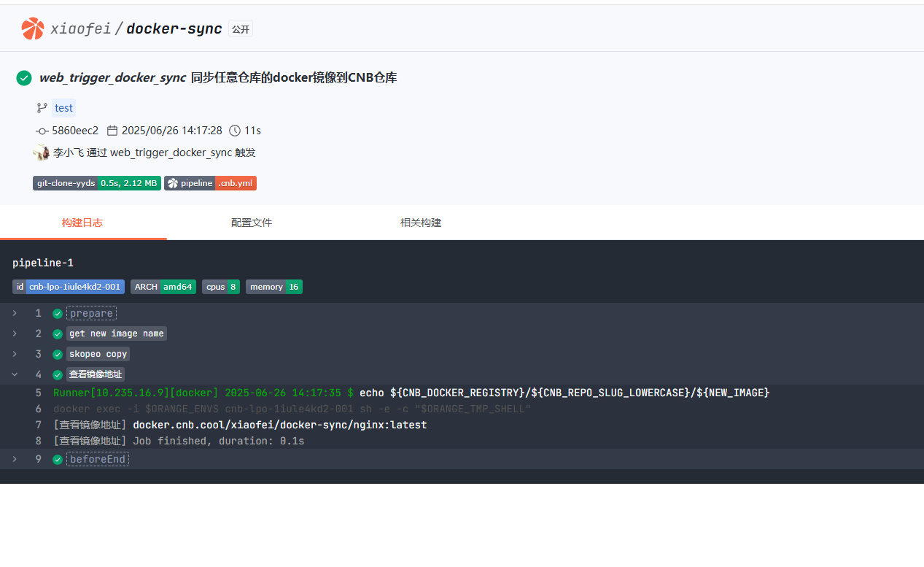Click the cpus 8 badge

[221, 287]
